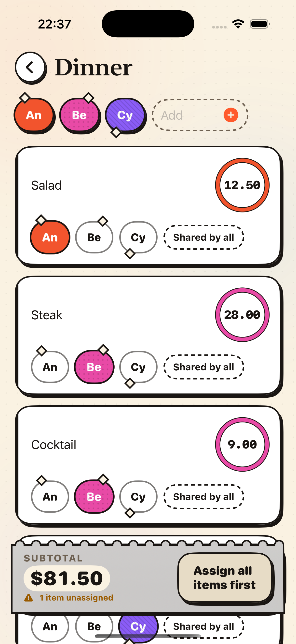Image resolution: width=296 pixels, height=644 pixels.
Task: Tap the orange plus add-person icon
Action: pos(230,115)
